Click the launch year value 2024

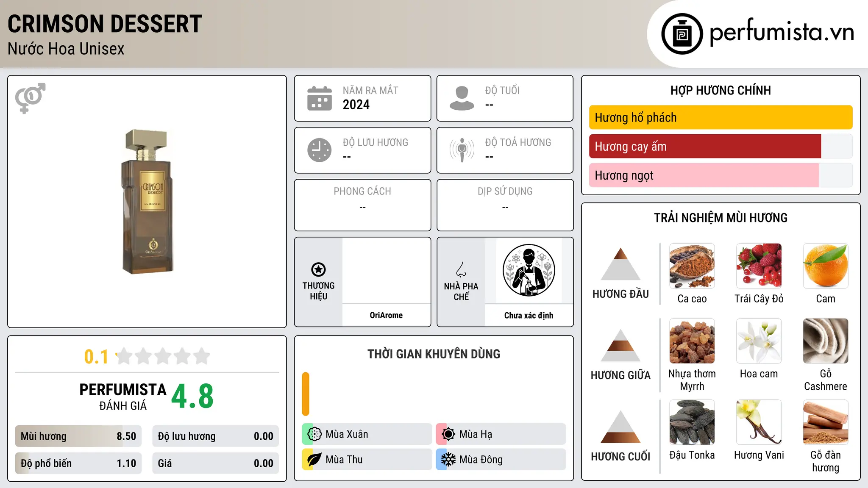point(356,105)
